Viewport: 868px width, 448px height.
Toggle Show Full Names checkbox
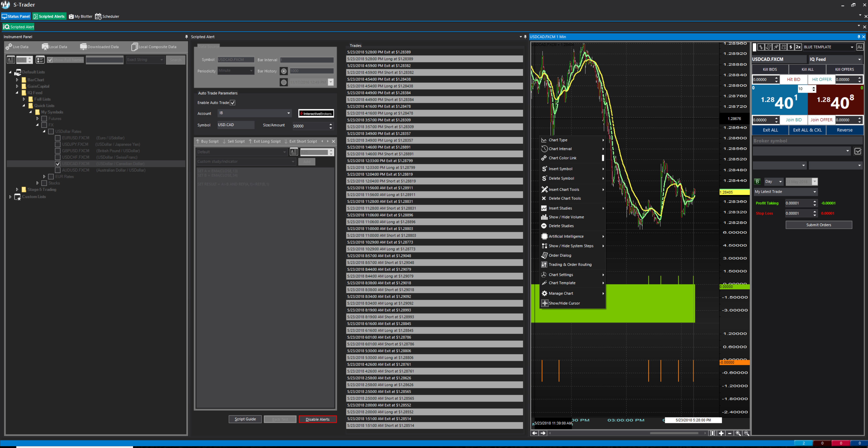coord(50,60)
